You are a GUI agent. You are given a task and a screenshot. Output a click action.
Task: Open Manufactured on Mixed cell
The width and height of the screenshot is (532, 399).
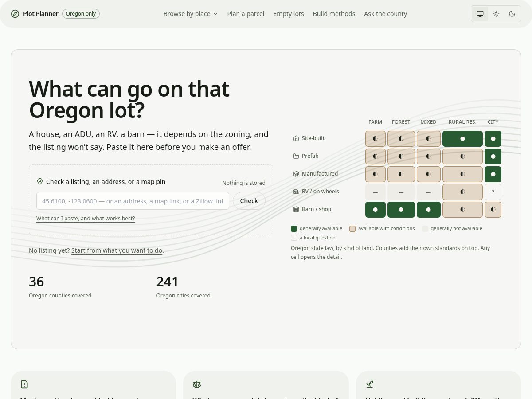[429, 174]
